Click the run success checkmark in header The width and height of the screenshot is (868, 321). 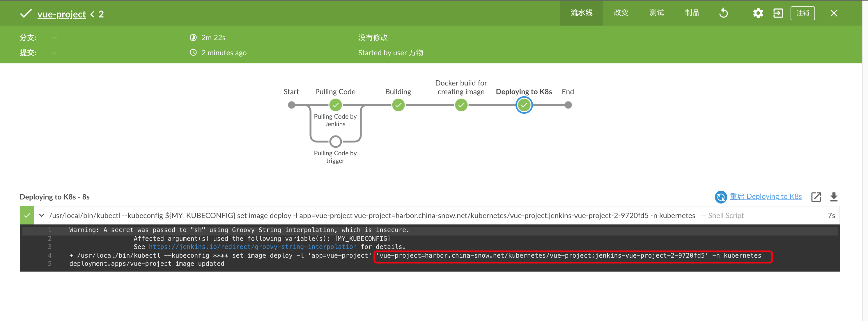click(x=26, y=13)
